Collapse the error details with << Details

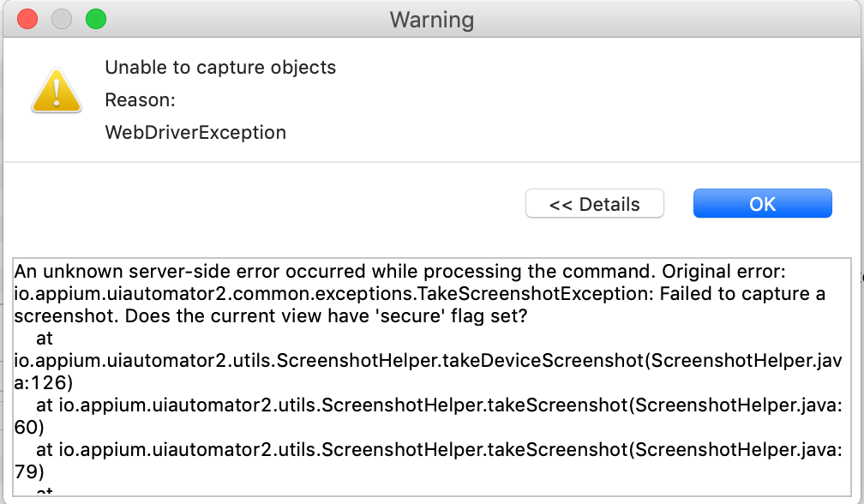(594, 204)
